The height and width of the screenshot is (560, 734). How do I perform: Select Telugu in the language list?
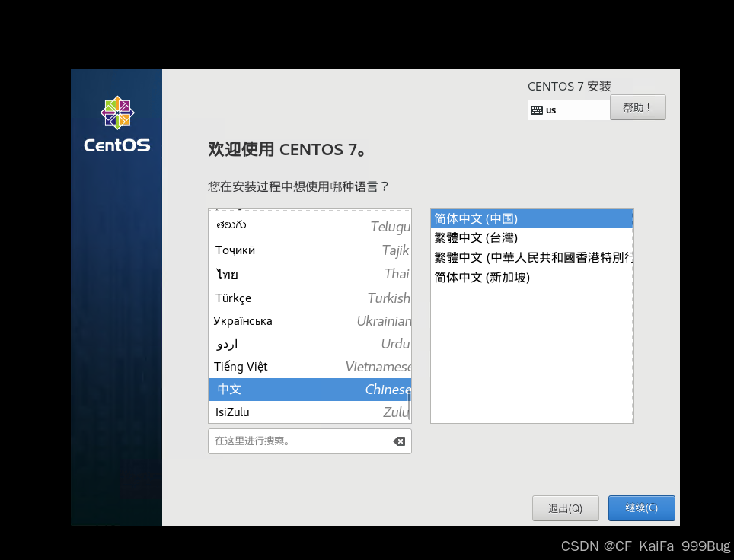click(309, 226)
